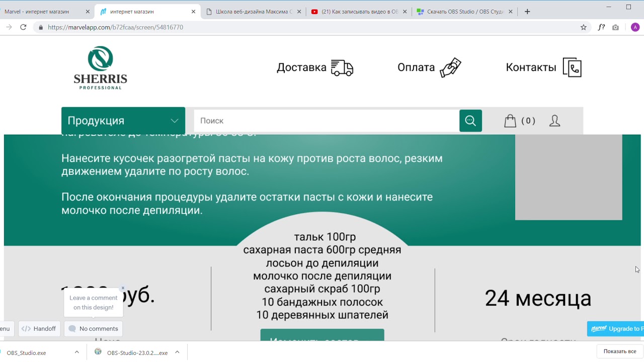Screen dimensions: 644x362
Task: Click the Оплата link
Action: pos(416,67)
